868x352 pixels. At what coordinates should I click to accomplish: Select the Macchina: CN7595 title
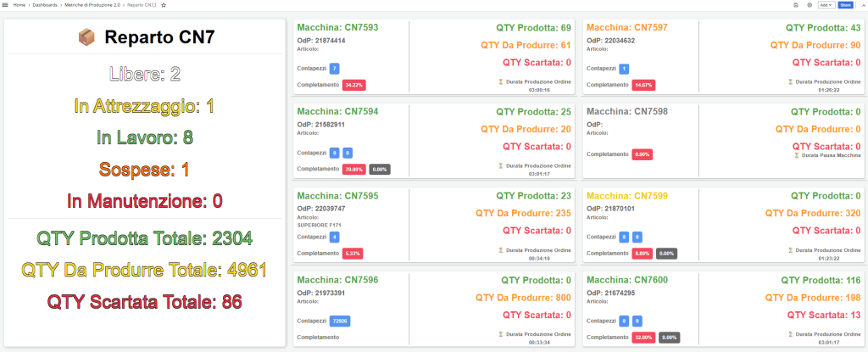[337, 195]
